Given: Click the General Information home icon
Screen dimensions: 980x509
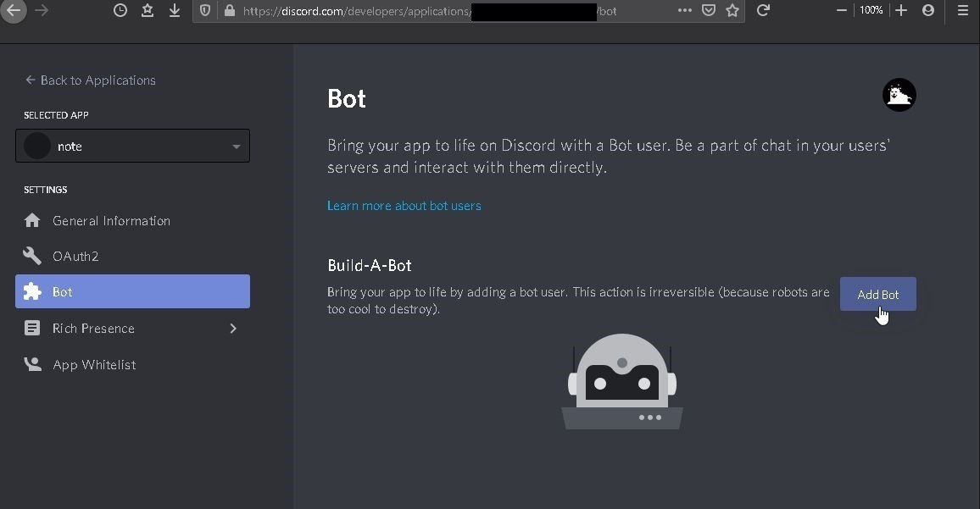Looking at the screenshot, I should pyautogui.click(x=32, y=221).
